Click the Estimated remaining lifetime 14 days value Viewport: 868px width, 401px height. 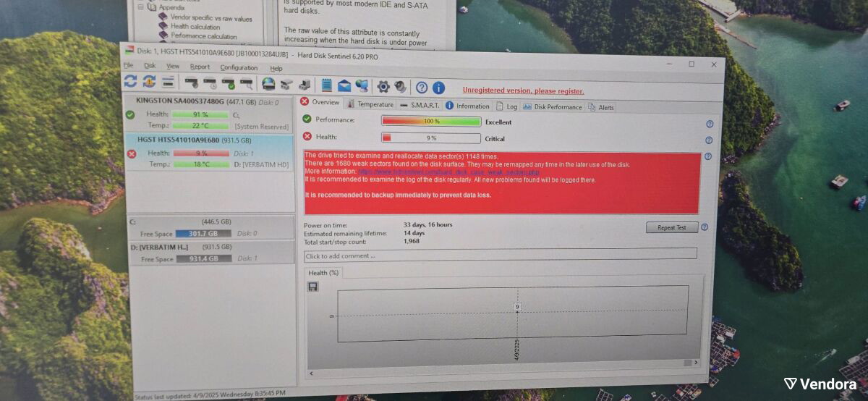click(415, 233)
